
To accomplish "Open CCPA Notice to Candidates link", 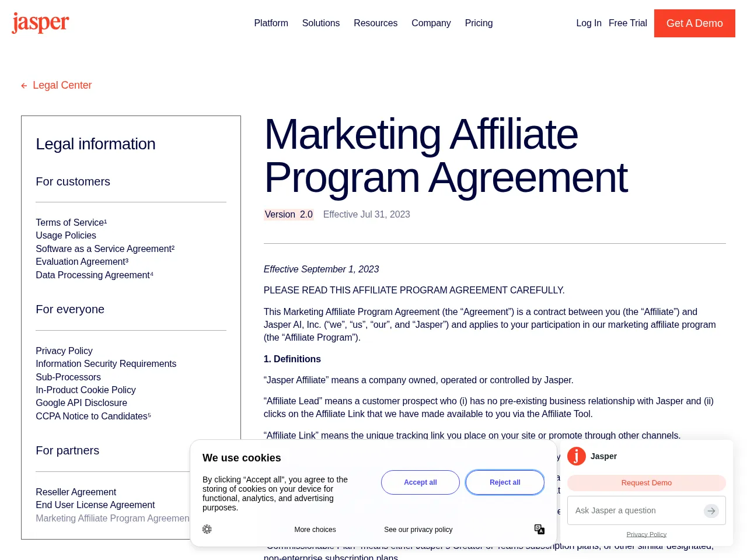I will pyautogui.click(x=93, y=416).
